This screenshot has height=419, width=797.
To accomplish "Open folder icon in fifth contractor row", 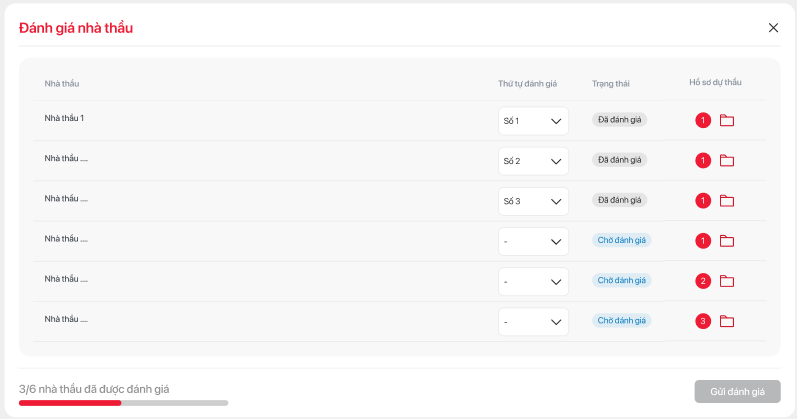I will point(727,281).
